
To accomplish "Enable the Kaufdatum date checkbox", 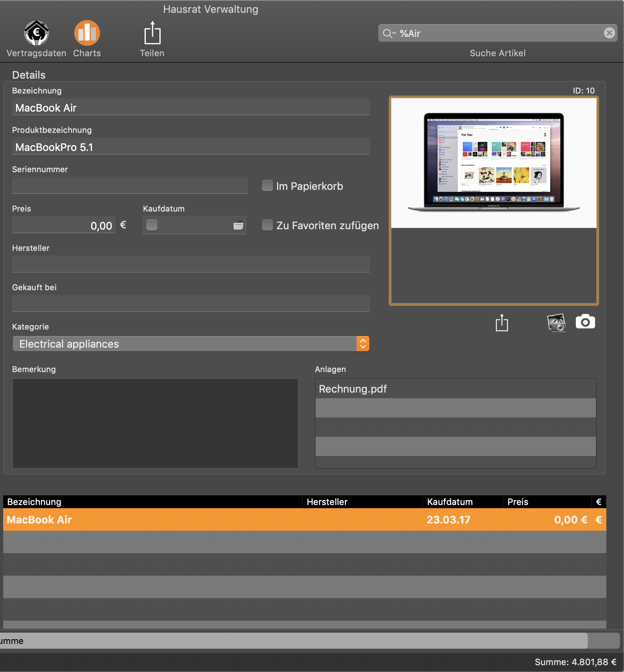I will [x=152, y=225].
